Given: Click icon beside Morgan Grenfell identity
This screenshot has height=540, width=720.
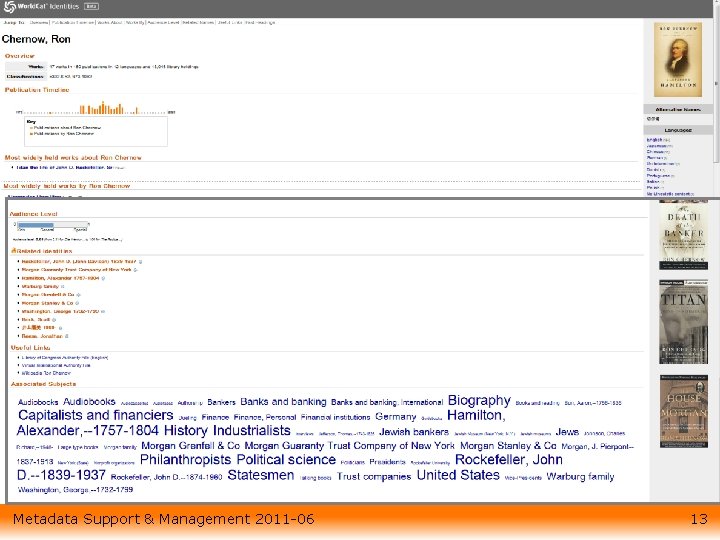Looking at the screenshot, I should tap(79, 295).
